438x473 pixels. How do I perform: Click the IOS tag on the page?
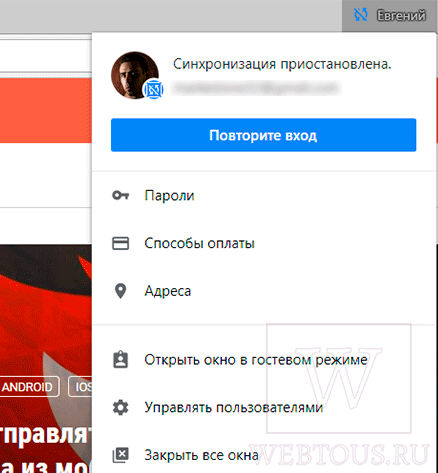pyautogui.click(x=80, y=387)
